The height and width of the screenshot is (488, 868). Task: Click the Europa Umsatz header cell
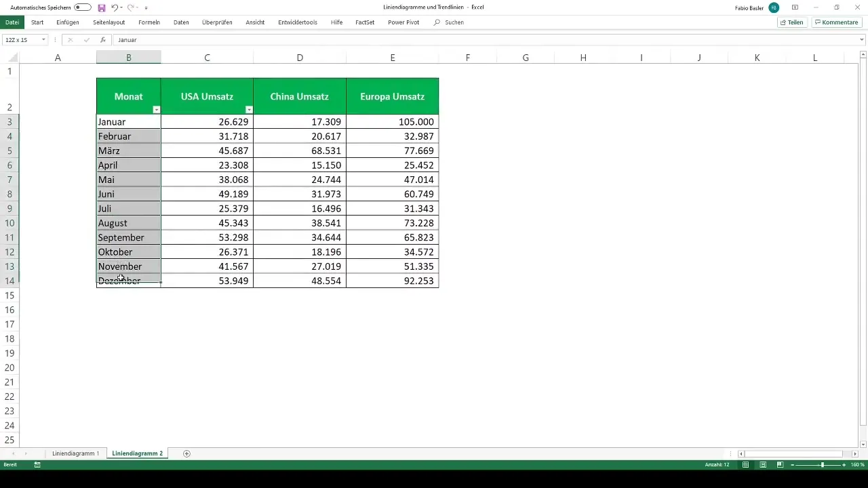pos(393,96)
